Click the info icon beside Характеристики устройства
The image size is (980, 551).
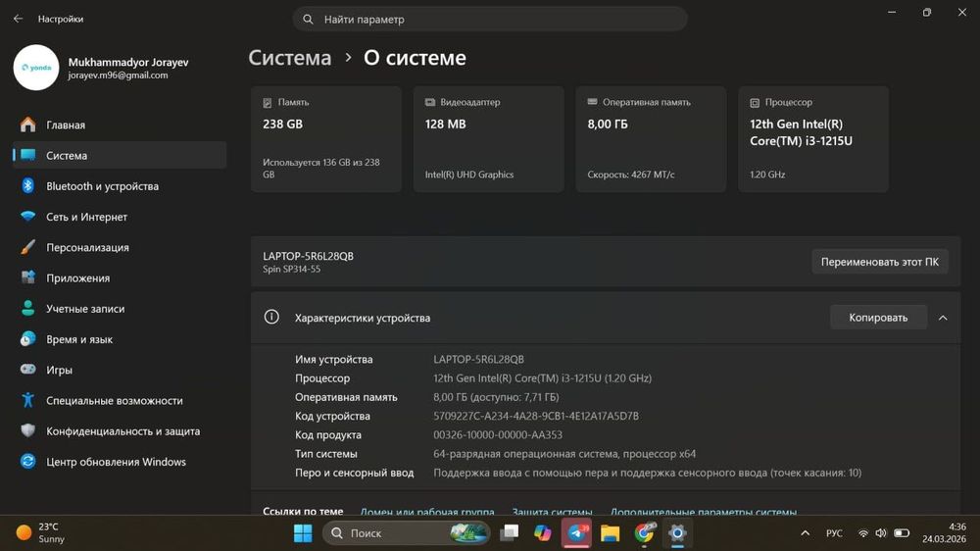pos(271,317)
